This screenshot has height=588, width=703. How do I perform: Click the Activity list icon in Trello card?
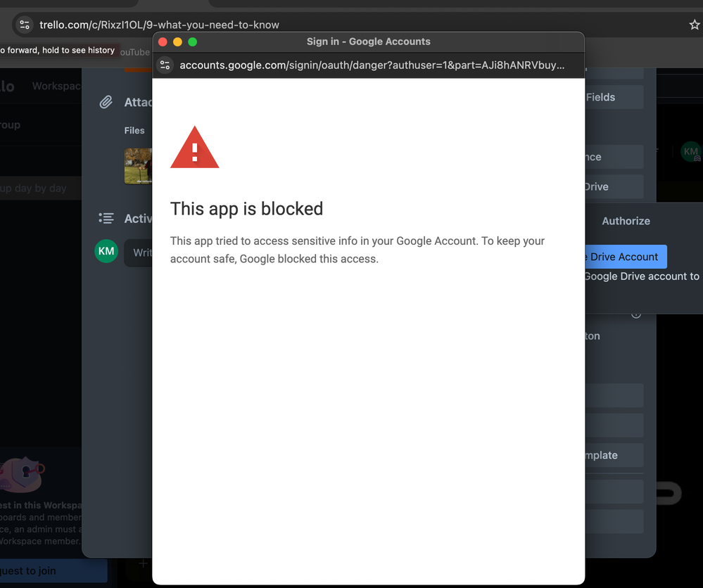(106, 218)
